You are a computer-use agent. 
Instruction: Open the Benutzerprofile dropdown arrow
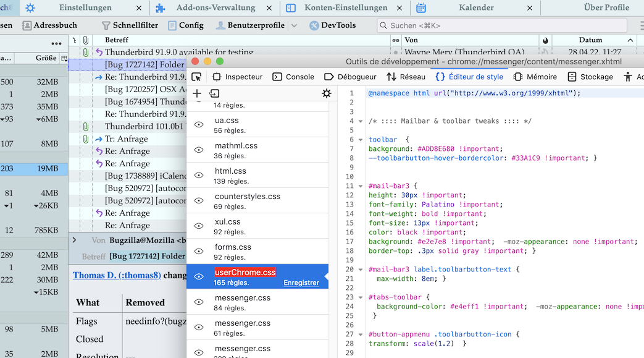(294, 25)
